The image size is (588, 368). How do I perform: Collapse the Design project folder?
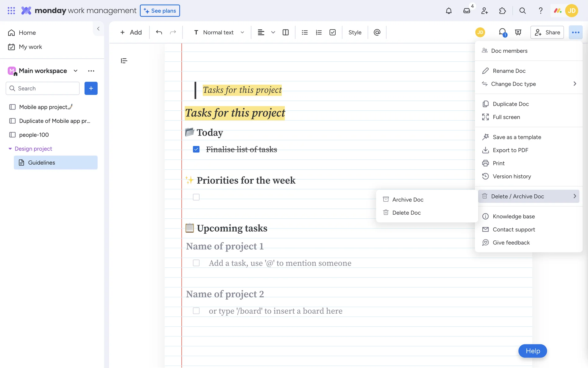pyautogui.click(x=10, y=149)
